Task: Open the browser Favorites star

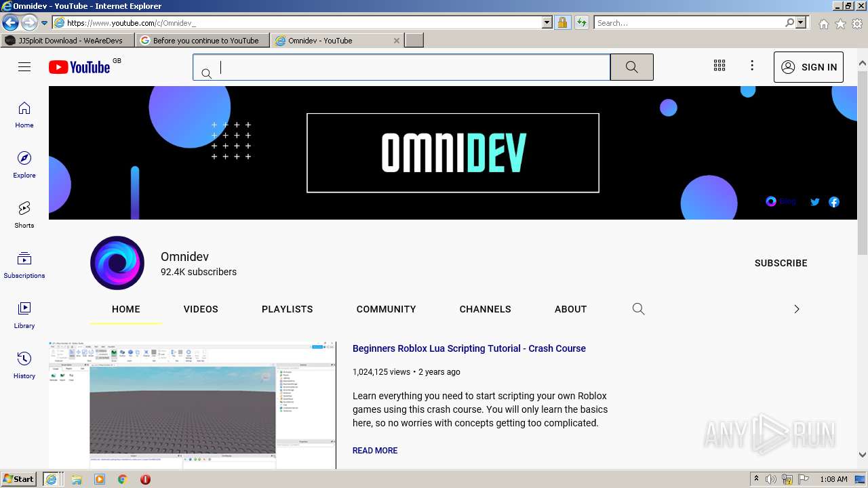Action: click(x=840, y=24)
